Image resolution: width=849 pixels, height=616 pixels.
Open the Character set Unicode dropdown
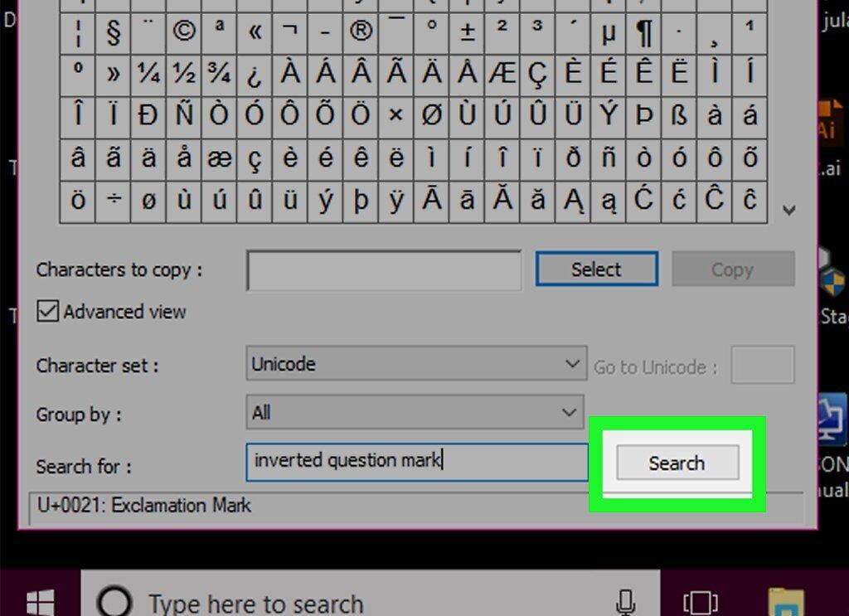pos(416,363)
